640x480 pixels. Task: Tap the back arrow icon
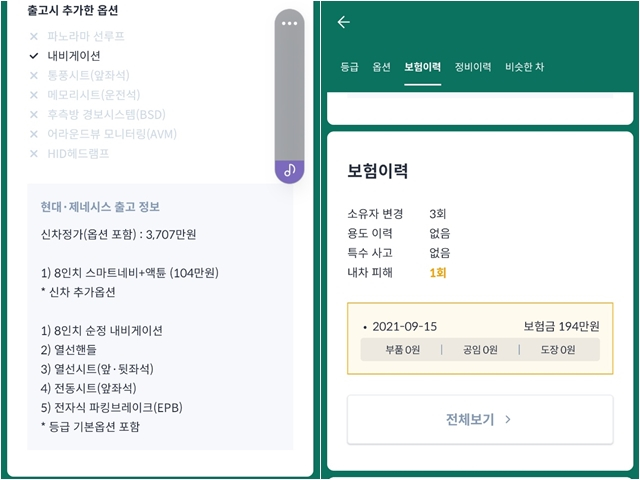344,22
